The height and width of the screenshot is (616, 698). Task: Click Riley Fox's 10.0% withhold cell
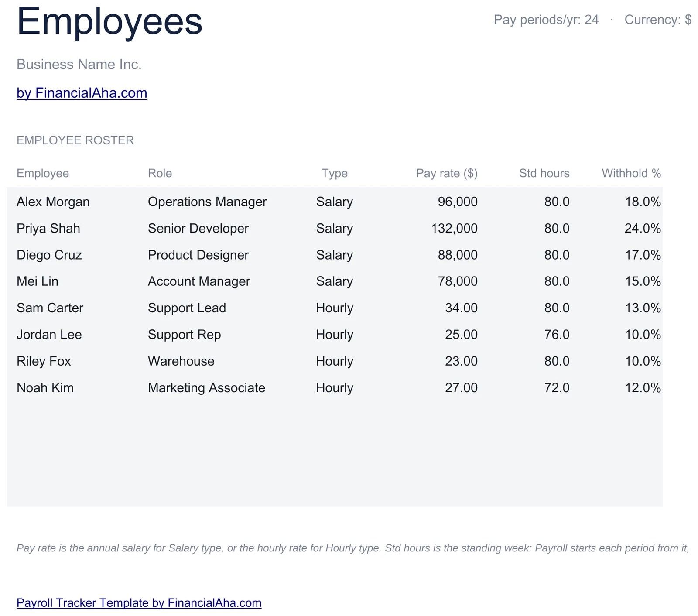click(643, 361)
